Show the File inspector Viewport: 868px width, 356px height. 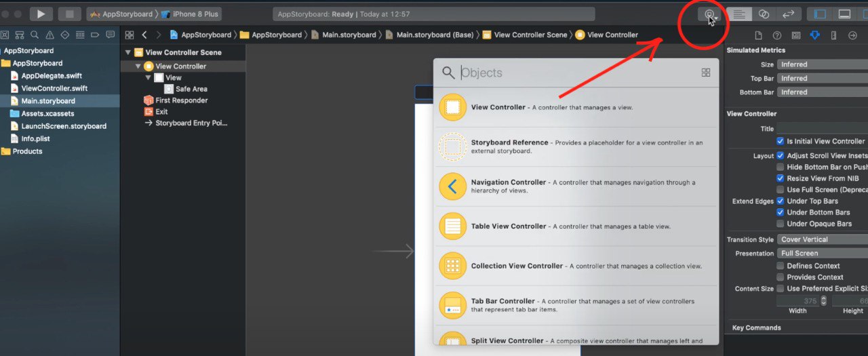pyautogui.click(x=758, y=35)
